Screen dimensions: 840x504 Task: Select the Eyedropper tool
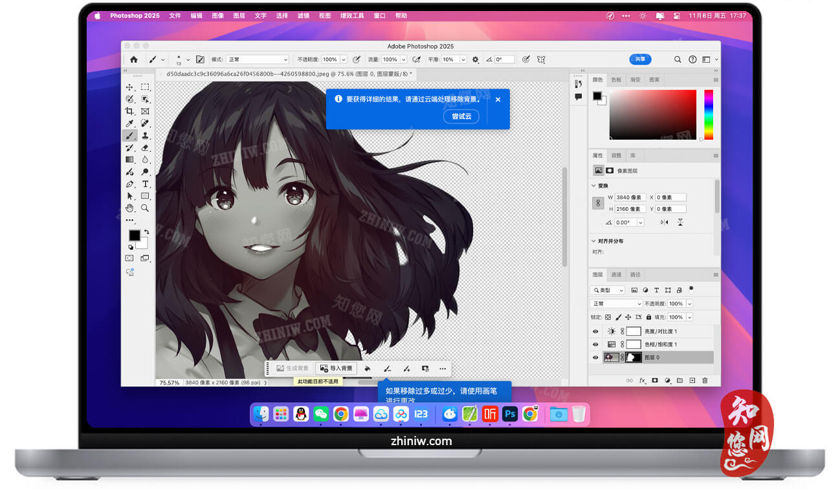129,124
